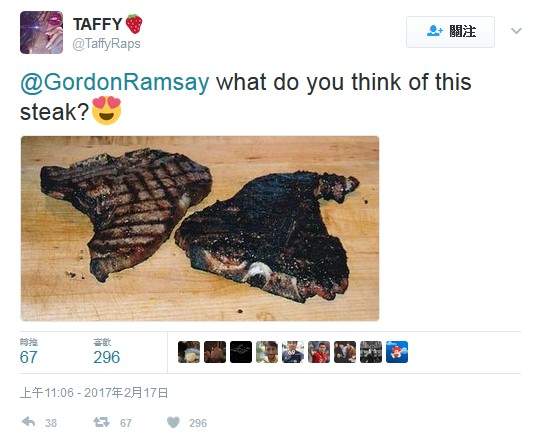This screenshot has height=448, width=539.
Task: Enlarge the burnt steak photo
Action: tap(200, 229)
